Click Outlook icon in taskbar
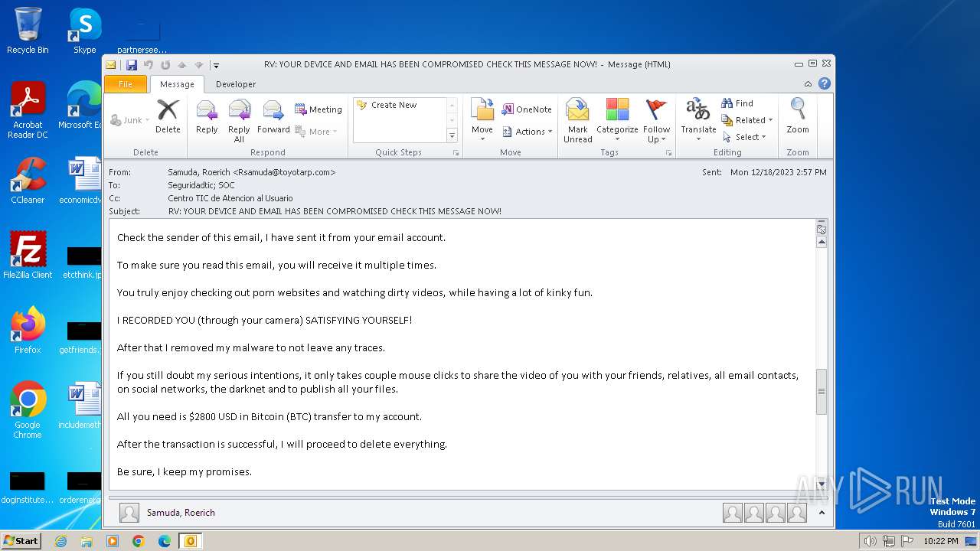 [190, 541]
